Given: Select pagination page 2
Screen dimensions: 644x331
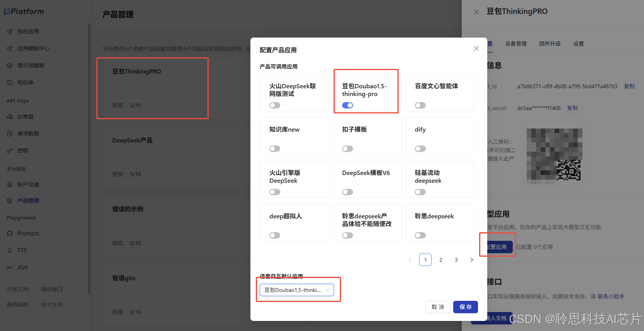Looking at the screenshot, I should [x=441, y=260].
